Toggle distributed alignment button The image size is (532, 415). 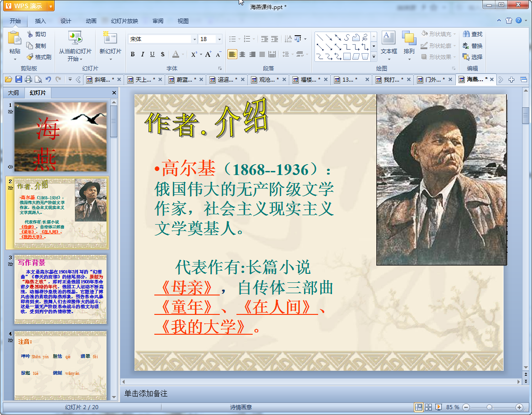tap(272, 54)
